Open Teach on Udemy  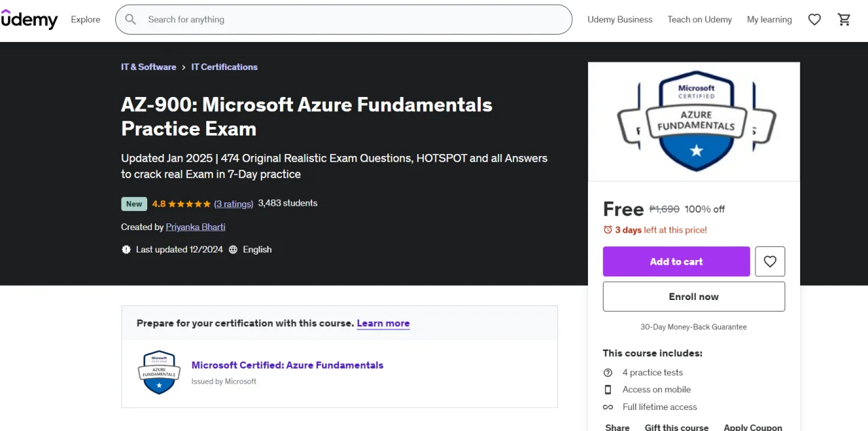[700, 20]
